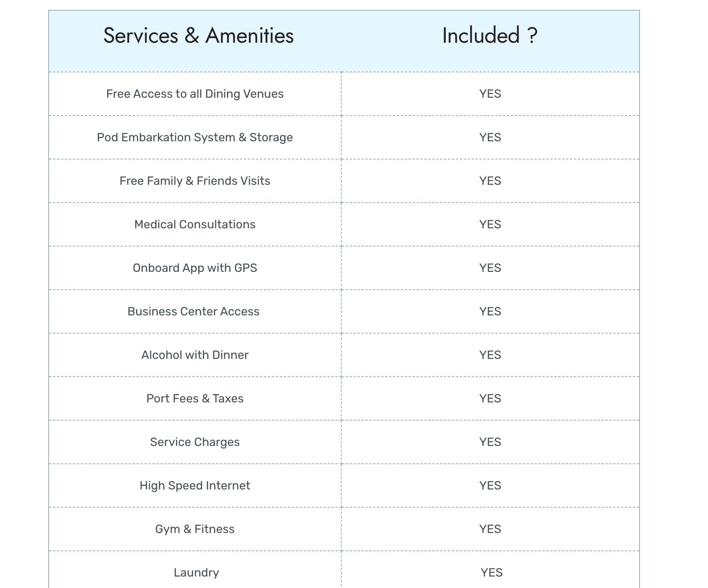
Task: Click the Business Center Access label
Action: (193, 311)
